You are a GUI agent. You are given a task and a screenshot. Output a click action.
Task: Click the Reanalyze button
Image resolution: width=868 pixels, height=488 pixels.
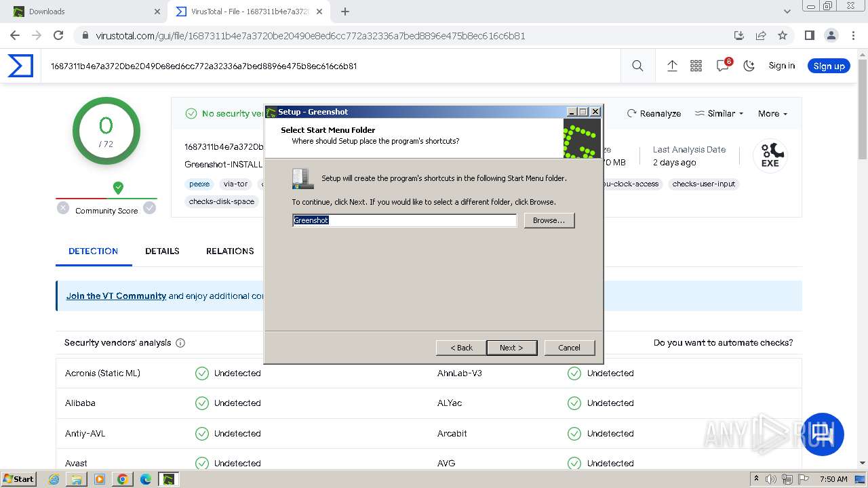(654, 114)
